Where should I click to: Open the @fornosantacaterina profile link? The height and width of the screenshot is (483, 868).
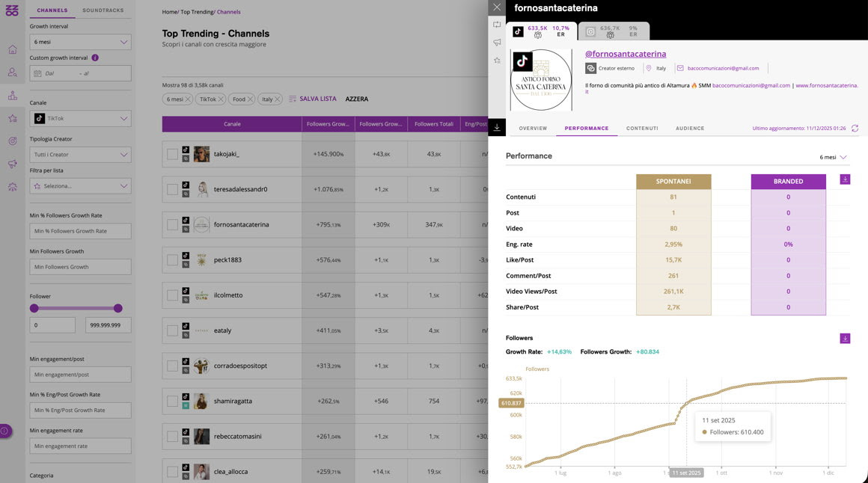click(625, 54)
